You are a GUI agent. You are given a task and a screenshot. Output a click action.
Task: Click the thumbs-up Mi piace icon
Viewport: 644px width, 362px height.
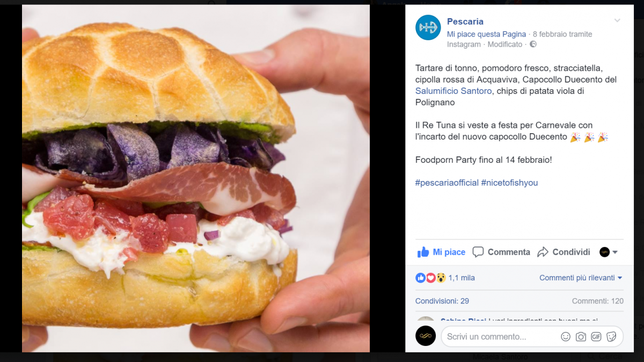click(x=423, y=252)
